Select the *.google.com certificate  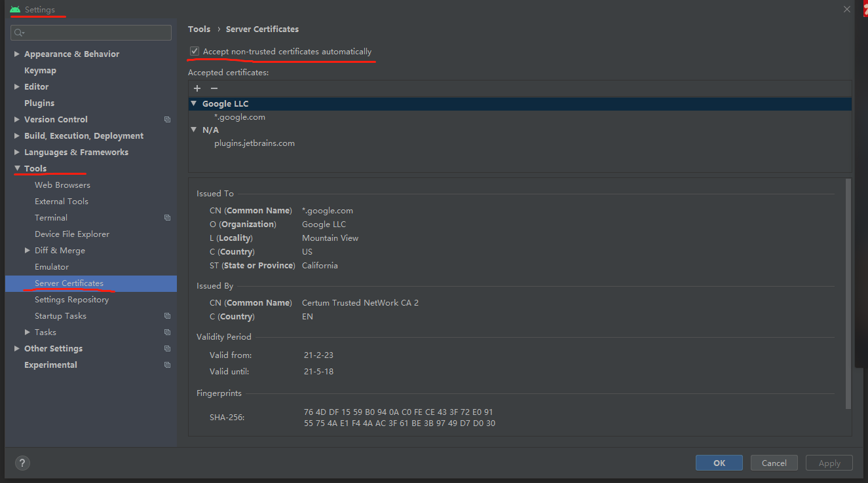tap(240, 117)
